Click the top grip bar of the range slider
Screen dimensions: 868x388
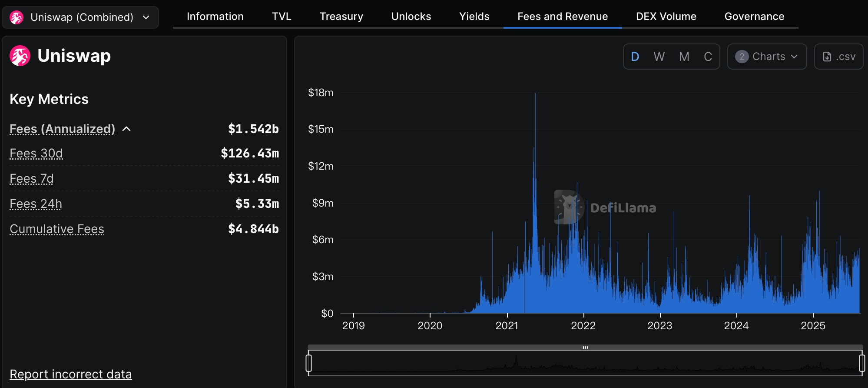(x=585, y=348)
